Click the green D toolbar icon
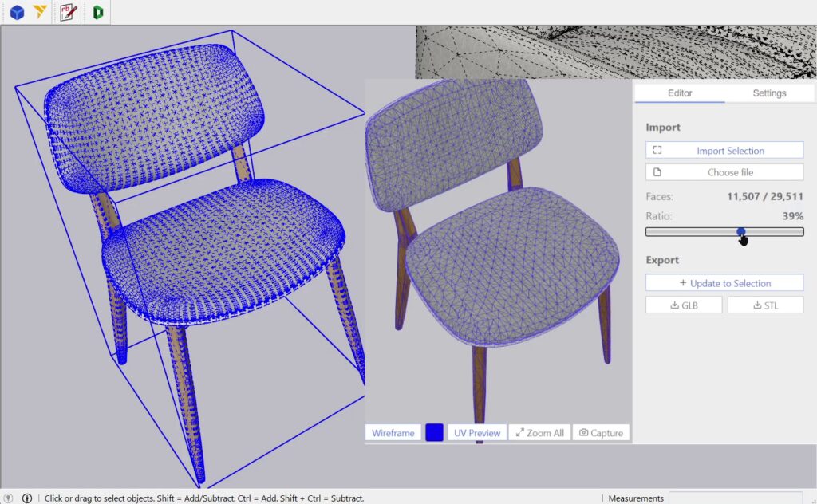Screen dimensions: 817x504 click(x=97, y=12)
